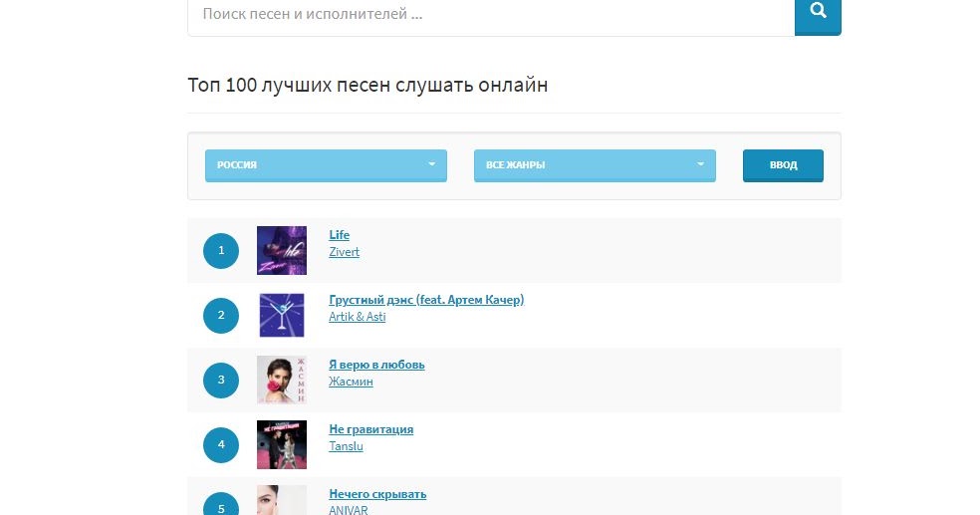Click the rank 3 circle badge
Image resolution: width=980 pixels, height=515 pixels.
[221, 380]
